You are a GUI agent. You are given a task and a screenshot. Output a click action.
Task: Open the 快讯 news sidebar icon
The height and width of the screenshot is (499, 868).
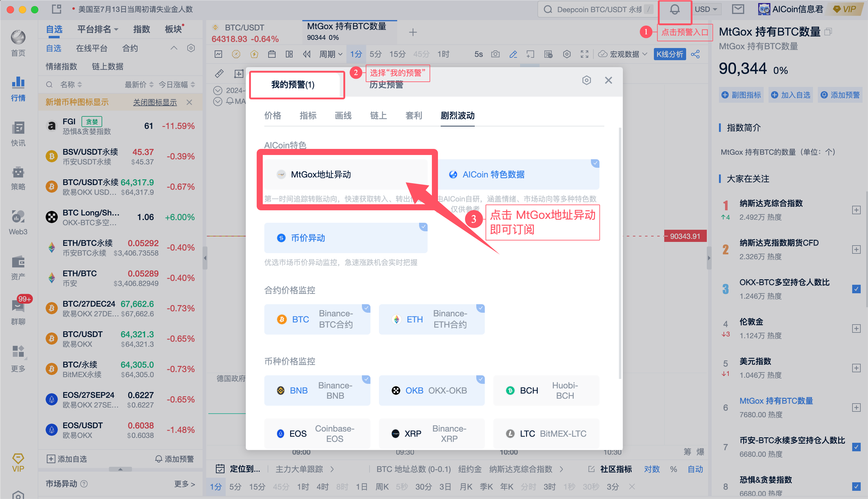tap(18, 134)
